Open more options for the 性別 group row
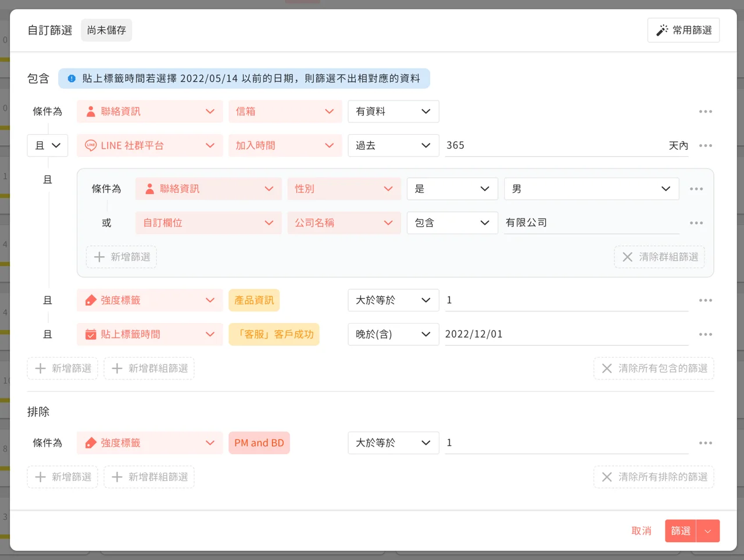Viewport: 744px width, 560px height. tap(696, 189)
